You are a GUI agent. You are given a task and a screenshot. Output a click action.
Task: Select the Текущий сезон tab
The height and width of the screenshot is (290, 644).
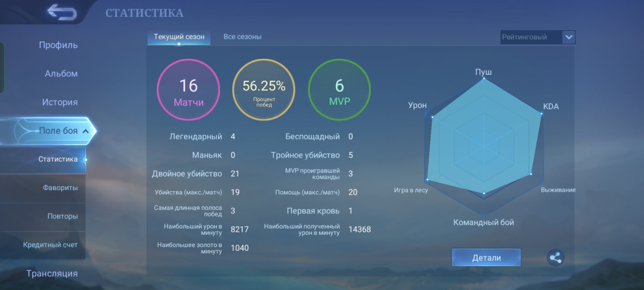pyautogui.click(x=179, y=37)
